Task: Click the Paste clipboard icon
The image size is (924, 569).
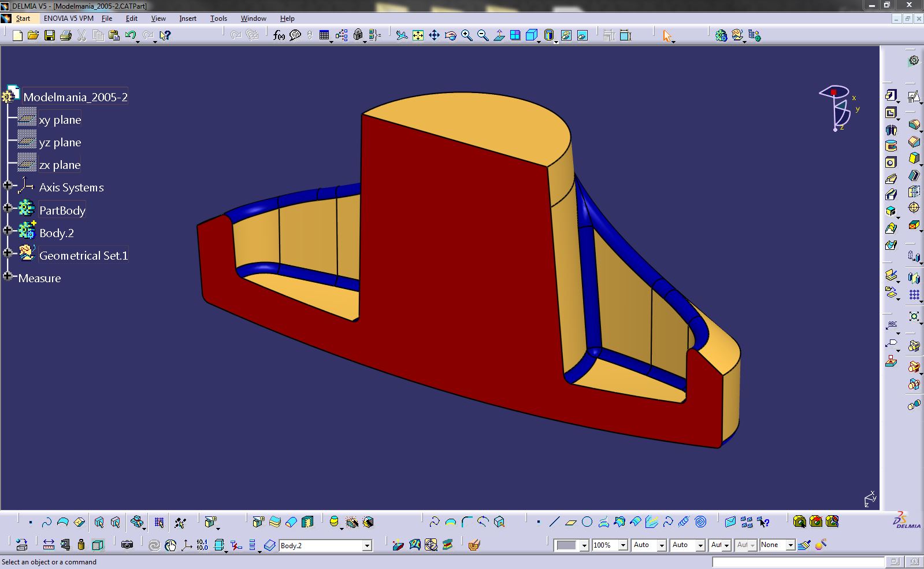Action: (x=114, y=36)
